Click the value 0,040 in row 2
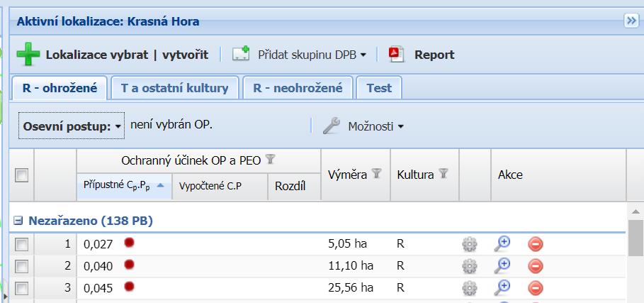The image size is (644, 303). [98, 266]
